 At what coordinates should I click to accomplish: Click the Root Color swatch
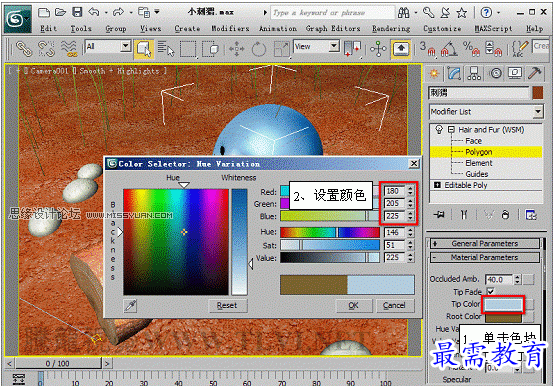point(503,317)
